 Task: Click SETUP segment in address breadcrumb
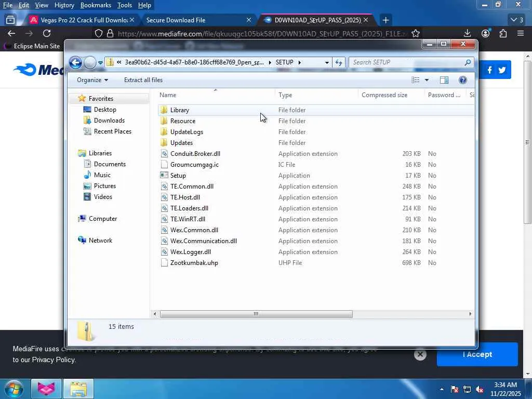284,62
